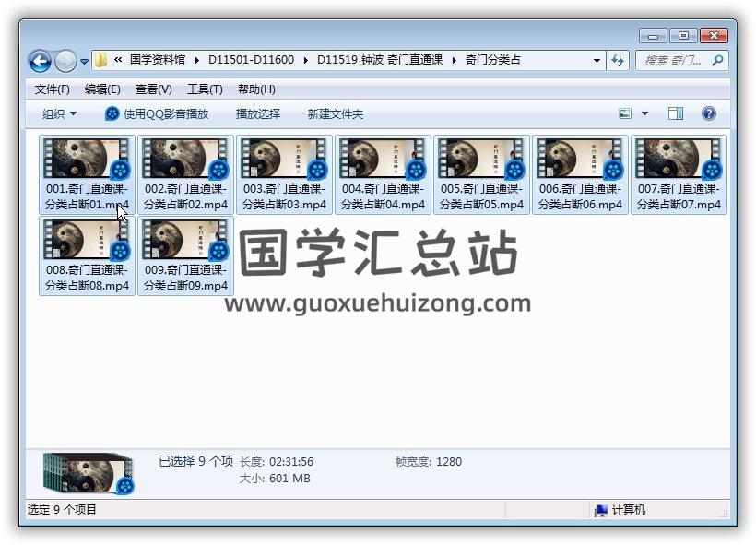Navigate to D11501-D11600 breadcrumb

[251, 60]
